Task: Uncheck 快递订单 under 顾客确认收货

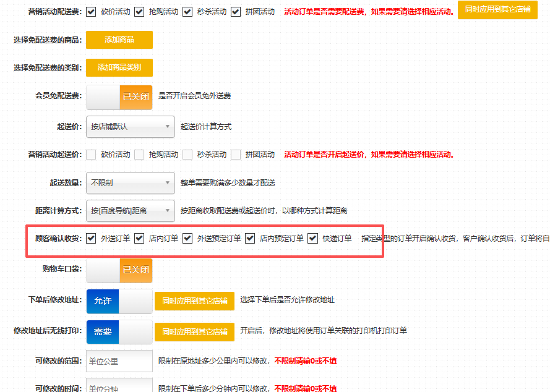Action: 312,239
